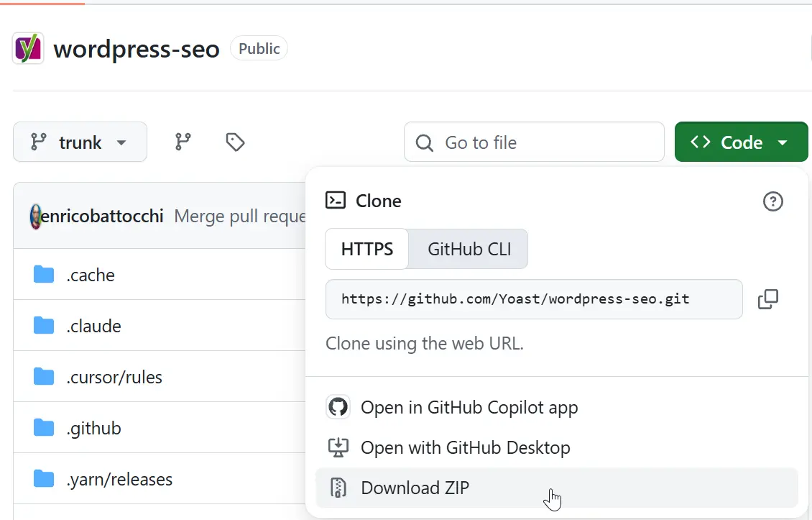This screenshot has height=520, width=812.
Task: Select the HTTPS clone tab
Action: coord(367,249)
